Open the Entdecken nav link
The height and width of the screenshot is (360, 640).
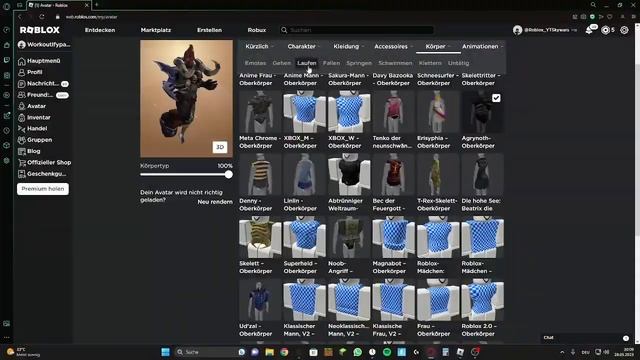[x=100, y=30]
